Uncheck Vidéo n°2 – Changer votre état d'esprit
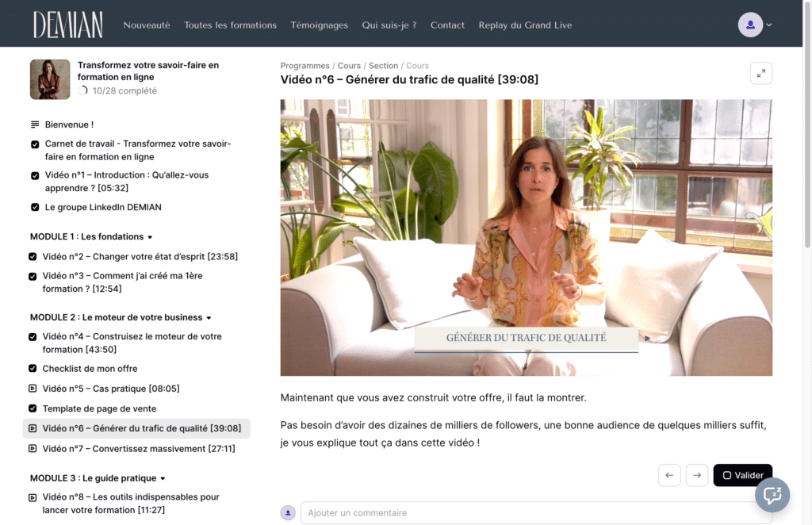Image resolution: width=812 pixels, height=525 pixels. (x=33, y=257)
